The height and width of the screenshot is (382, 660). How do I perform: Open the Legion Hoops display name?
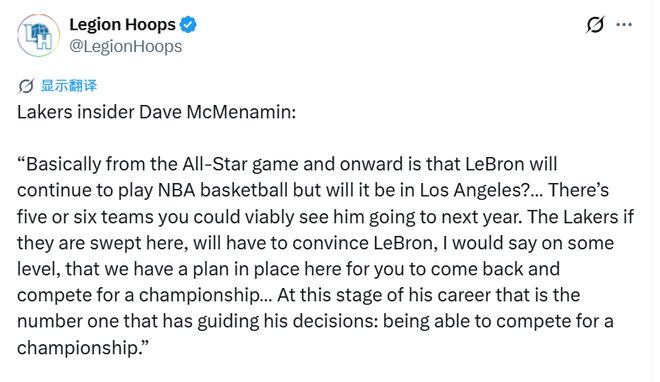(122, 24)
